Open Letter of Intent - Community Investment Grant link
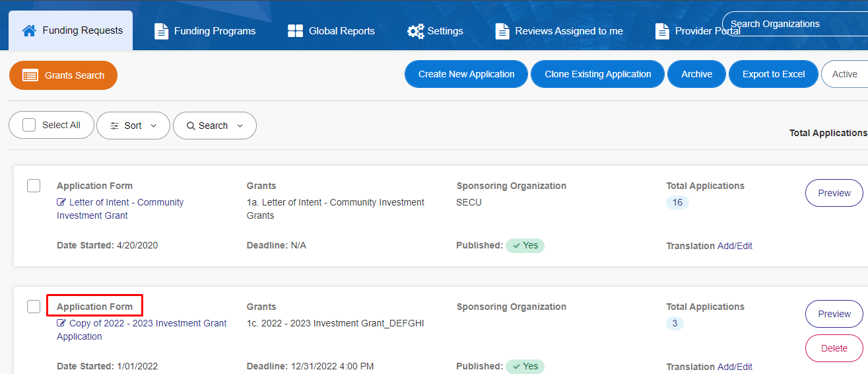This screenshot has width=868, height=374. point(120,209)
